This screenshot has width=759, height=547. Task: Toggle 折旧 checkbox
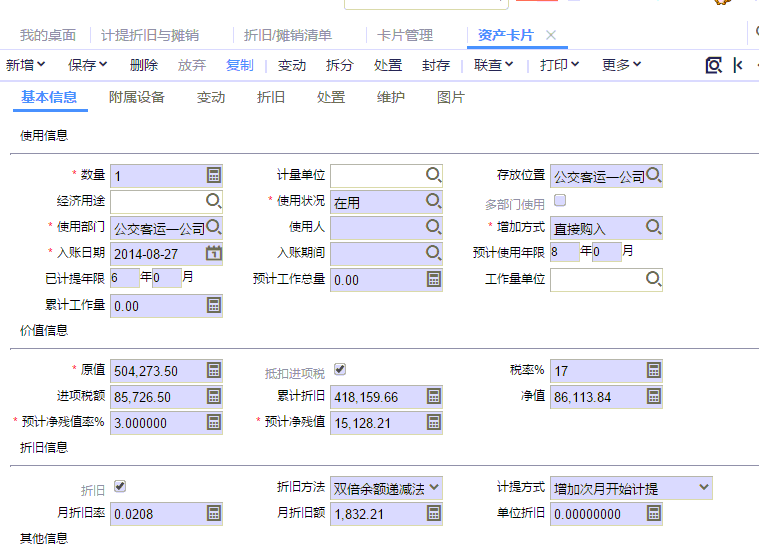click(120, 486)
